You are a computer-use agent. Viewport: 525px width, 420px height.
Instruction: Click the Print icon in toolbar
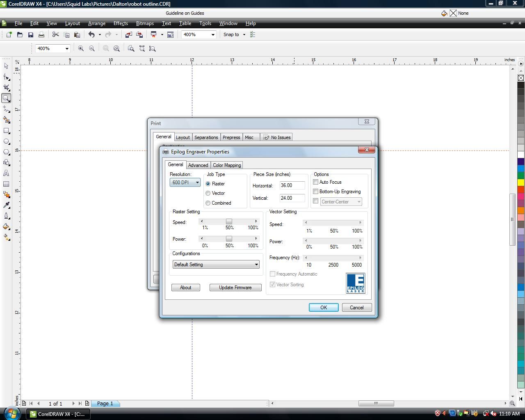41,34
